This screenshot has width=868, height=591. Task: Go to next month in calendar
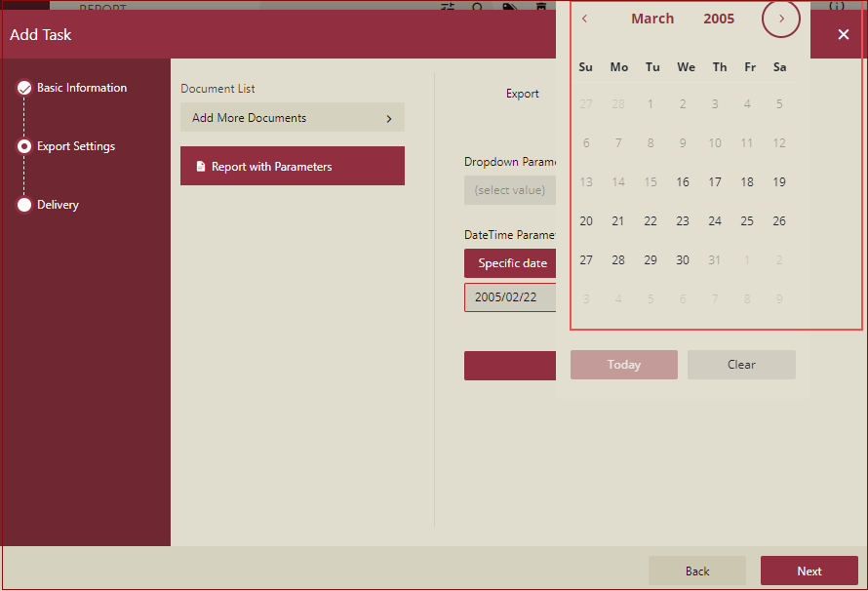click(780, 19)
